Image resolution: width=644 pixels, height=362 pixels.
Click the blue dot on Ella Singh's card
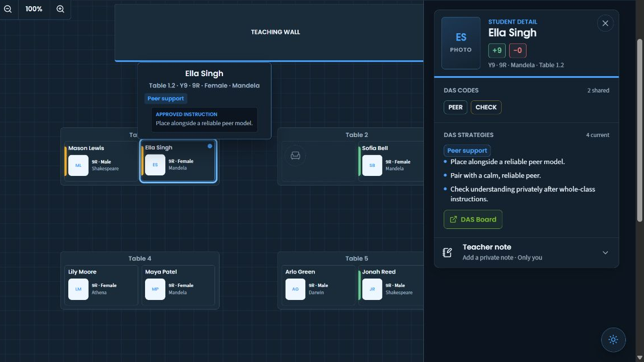[x=210, y=146]
